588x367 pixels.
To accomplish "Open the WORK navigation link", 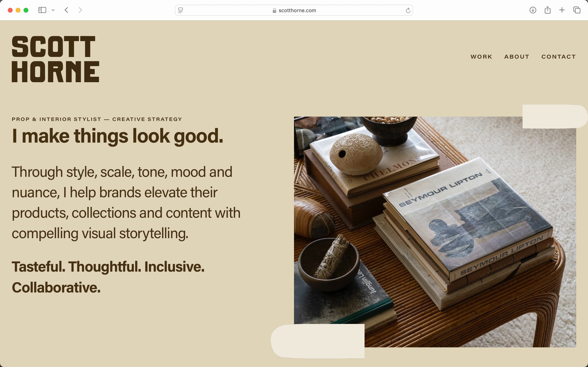I will tap(481, 56).
